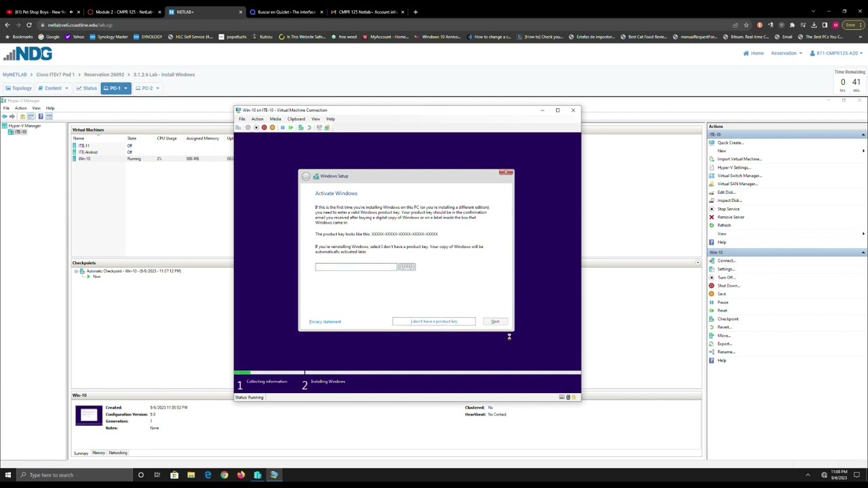The image size is (868, 488).
Task: Click the green Reset icon in VM Connection toolbar
Action: point(291,127)
